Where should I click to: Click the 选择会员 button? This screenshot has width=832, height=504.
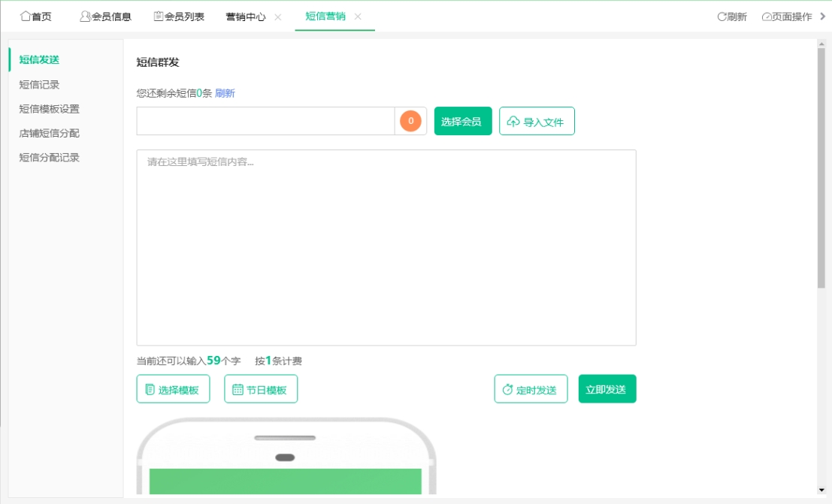463,121
